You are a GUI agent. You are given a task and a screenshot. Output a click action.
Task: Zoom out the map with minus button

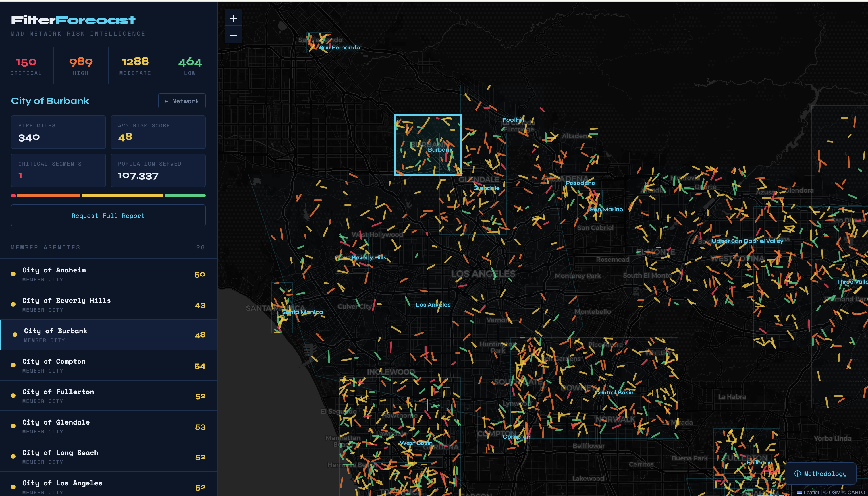tap(233, 35)
